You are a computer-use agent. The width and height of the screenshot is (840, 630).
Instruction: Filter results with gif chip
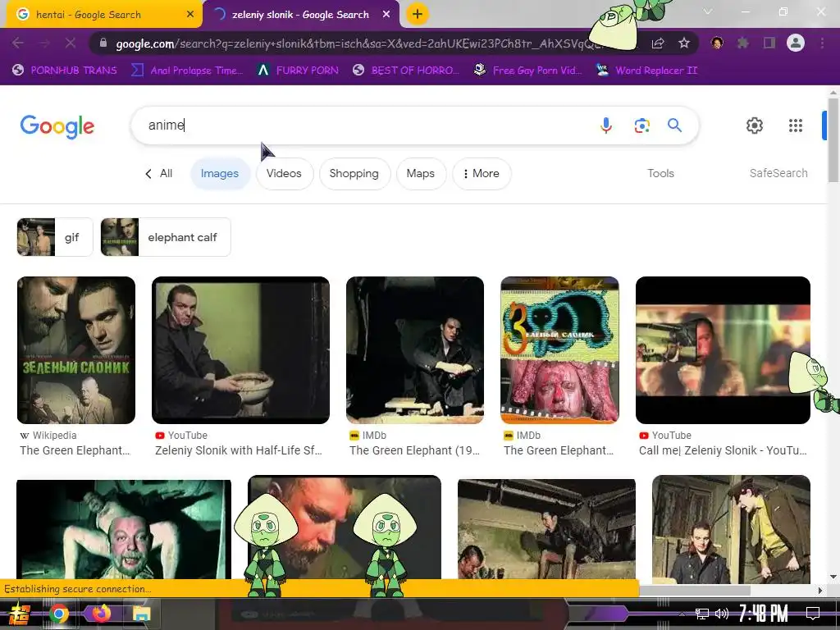(55, 237)
